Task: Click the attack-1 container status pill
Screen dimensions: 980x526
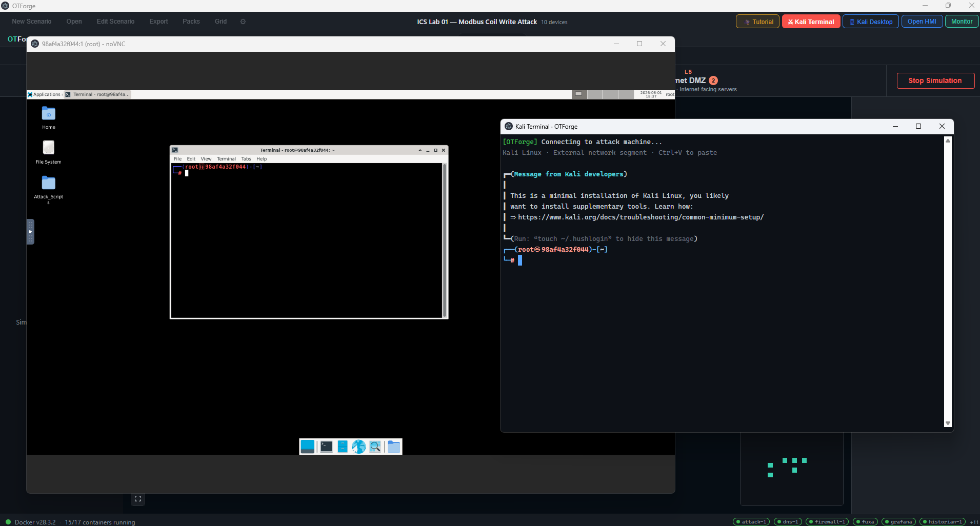Action: (x=751, y=522)
